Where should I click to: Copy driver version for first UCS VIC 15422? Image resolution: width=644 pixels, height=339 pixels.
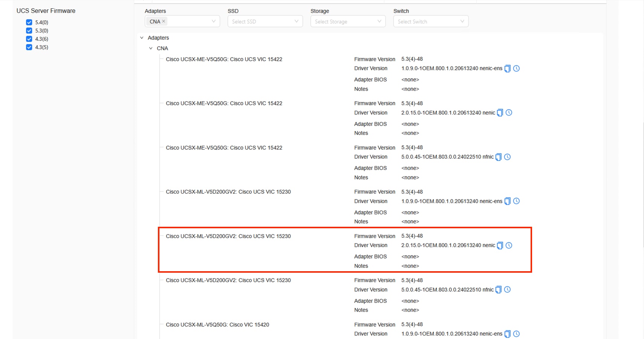coord(507,69)
